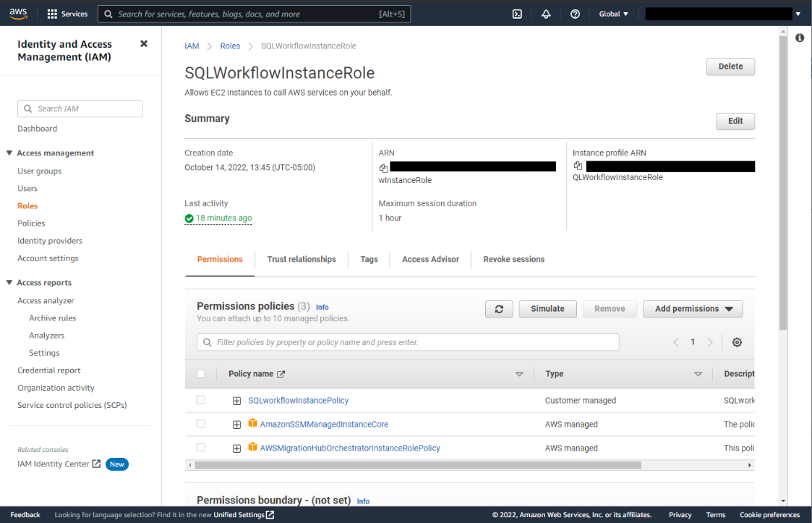Screen dimensions: 812x523
Task: Collapse the Access reports section
Action: [9, 283]
